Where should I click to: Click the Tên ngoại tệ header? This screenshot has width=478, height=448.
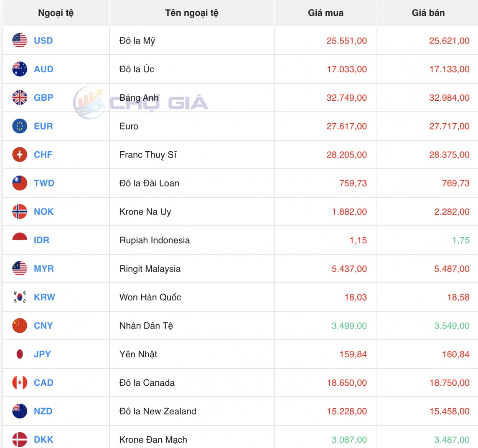191,13
